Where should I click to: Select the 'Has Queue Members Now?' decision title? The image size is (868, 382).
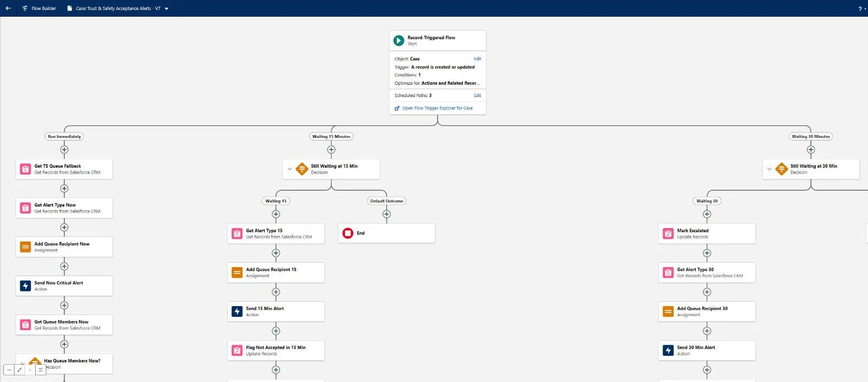pyautogui.click(x=72, y=361)
